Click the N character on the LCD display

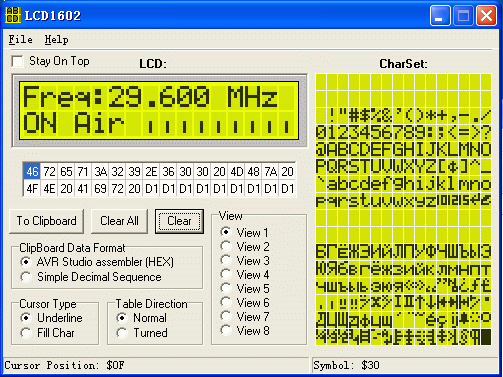coord(48,123)
